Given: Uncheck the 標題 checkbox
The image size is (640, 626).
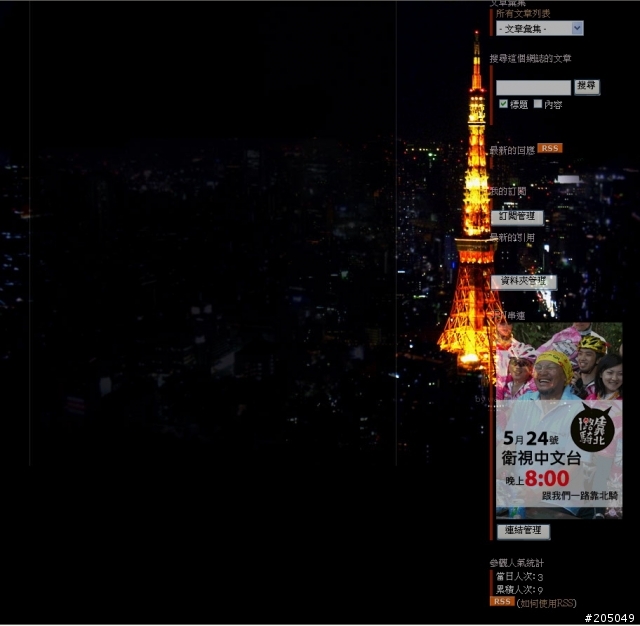Looking at the screenshot, I should click(503, 104).
